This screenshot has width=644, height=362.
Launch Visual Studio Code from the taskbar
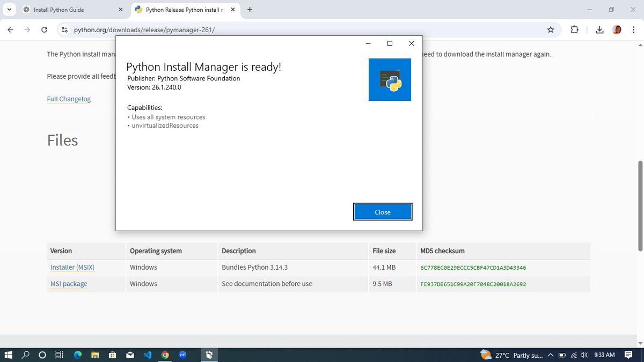(x=147, y=355)
